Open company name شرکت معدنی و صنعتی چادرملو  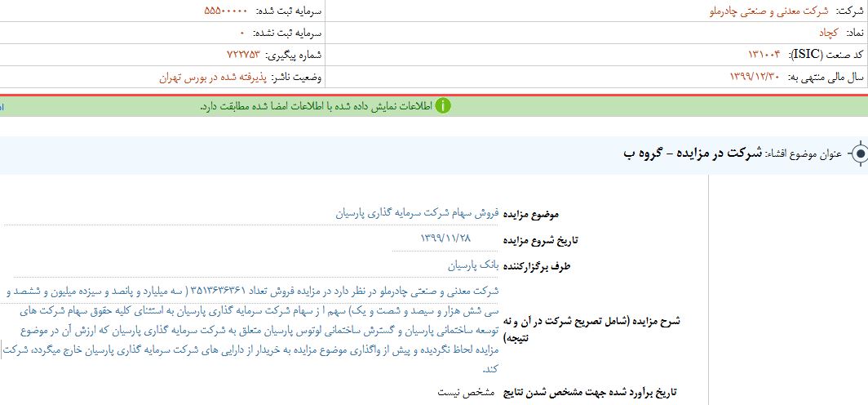click(x=771, y=11)
